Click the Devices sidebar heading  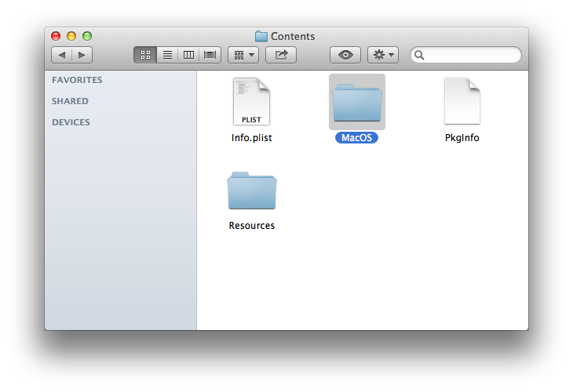(x=71, y=122)
